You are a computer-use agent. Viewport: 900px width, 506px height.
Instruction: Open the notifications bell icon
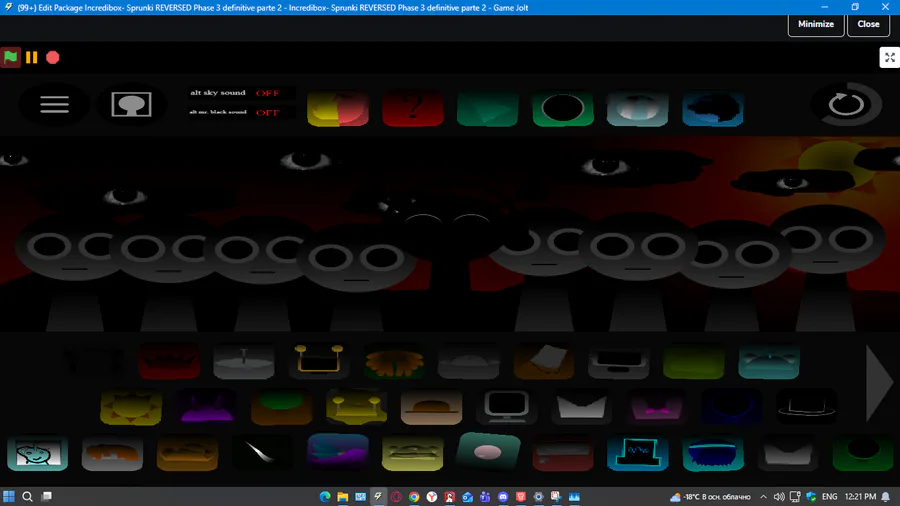pos(886,496)
